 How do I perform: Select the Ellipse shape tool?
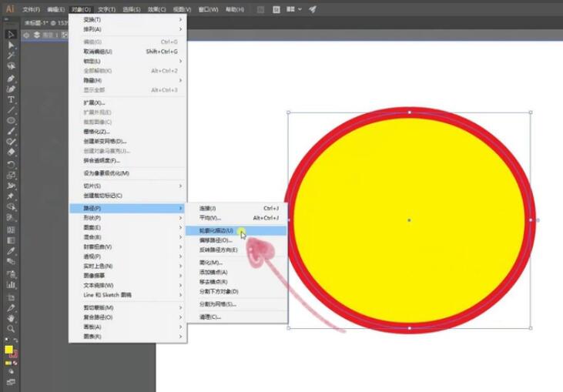11,121
